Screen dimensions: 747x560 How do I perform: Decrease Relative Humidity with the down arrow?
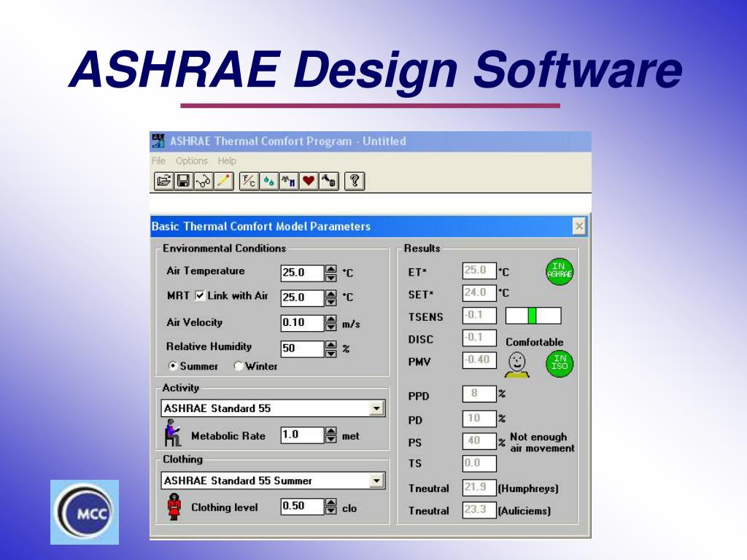coord(330,353)
